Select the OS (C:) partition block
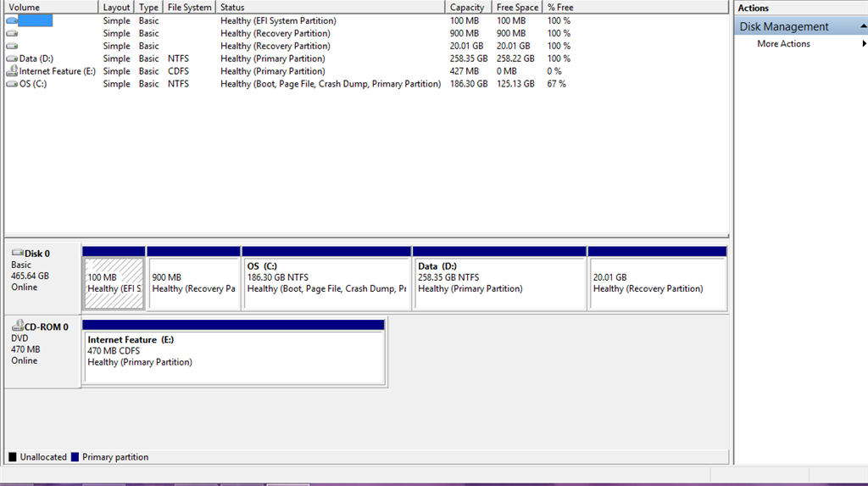The image size is (868, 486). (x=326, y=279)
